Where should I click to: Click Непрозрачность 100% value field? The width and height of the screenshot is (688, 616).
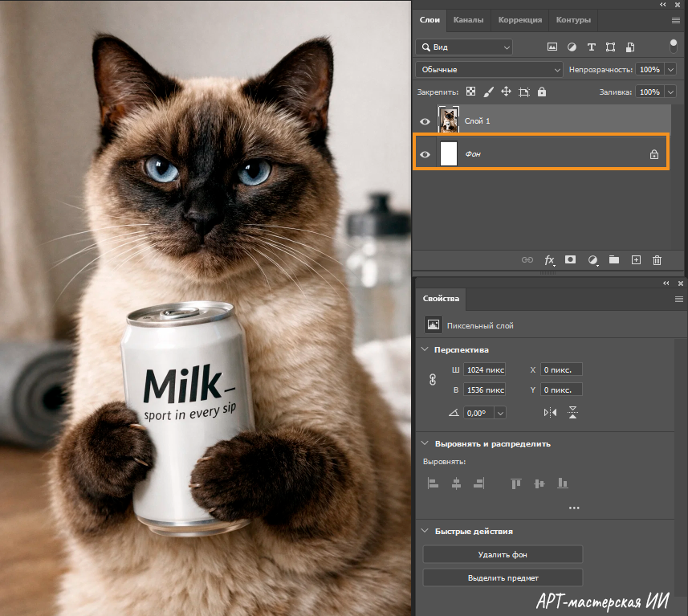(649, 69)
